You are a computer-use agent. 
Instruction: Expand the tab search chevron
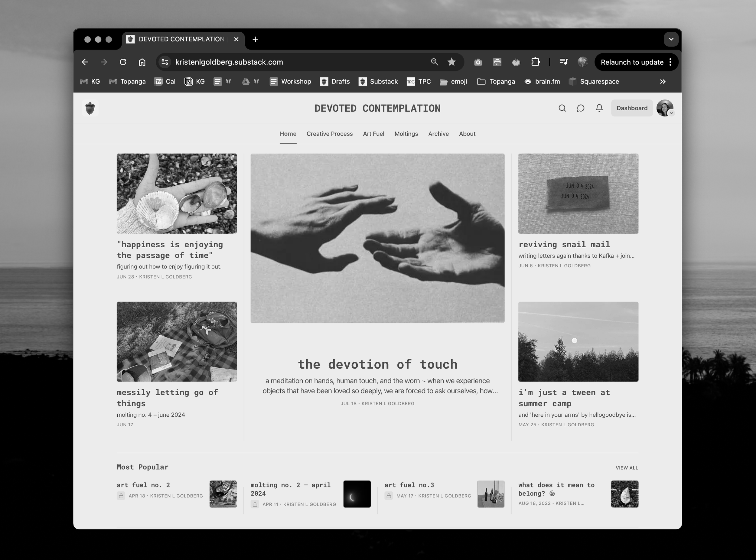pos(671,39)
